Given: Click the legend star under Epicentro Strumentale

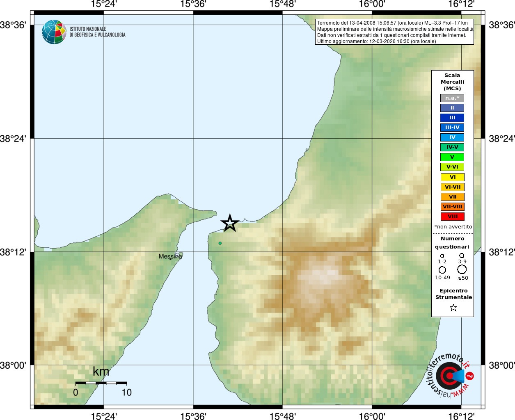Looking at the screenshot, I should pos(453,308).
